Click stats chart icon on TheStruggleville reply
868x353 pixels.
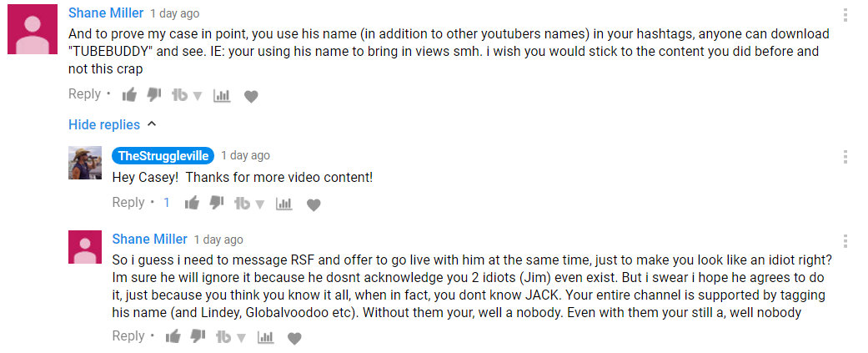(x=284, y=204)
